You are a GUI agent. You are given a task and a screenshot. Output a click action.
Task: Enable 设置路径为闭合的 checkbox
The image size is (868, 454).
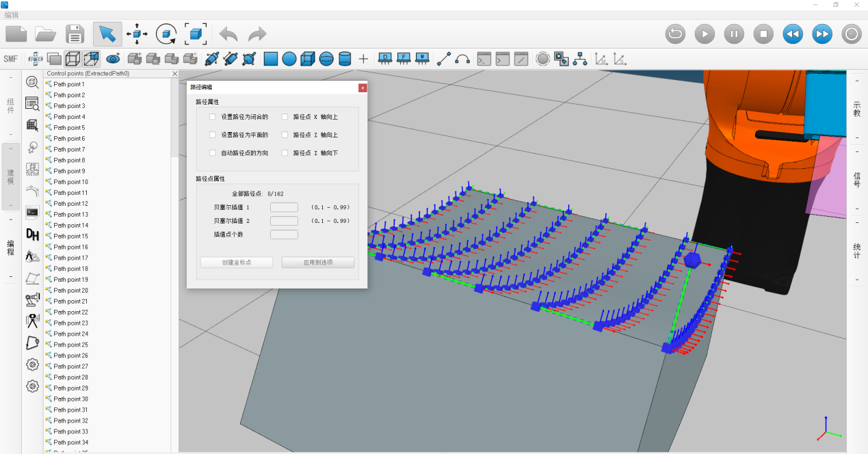point(213,117)
